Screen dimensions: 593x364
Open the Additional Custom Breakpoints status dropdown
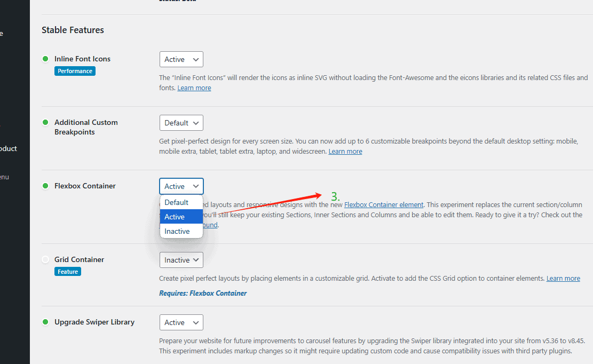(x=181, y=123)
